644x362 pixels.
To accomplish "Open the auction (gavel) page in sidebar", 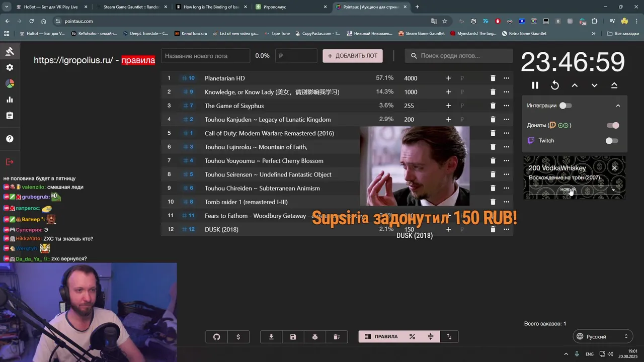I will click(x=10, y=51).
